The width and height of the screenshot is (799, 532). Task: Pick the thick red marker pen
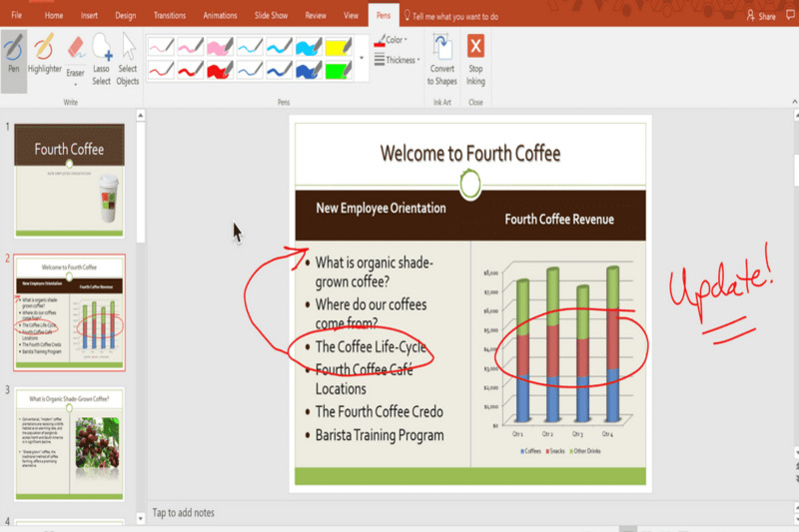(x=220, y=70)
